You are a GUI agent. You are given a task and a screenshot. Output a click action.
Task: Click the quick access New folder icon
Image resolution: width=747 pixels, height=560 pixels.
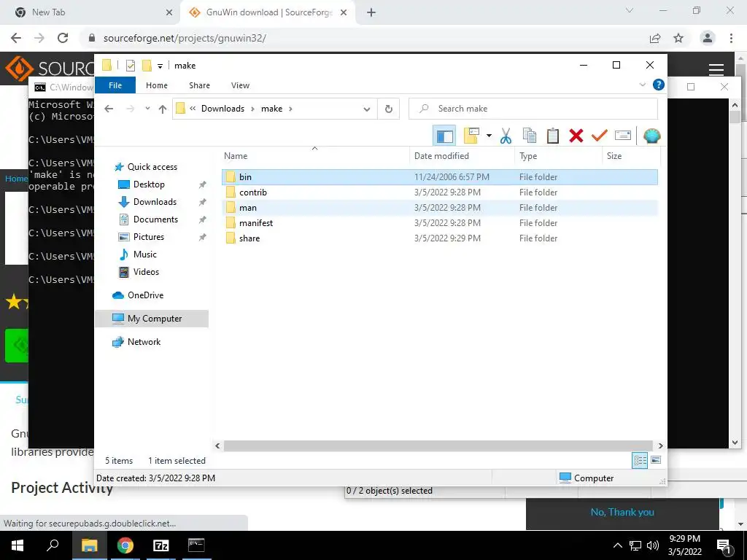point(147,66)
